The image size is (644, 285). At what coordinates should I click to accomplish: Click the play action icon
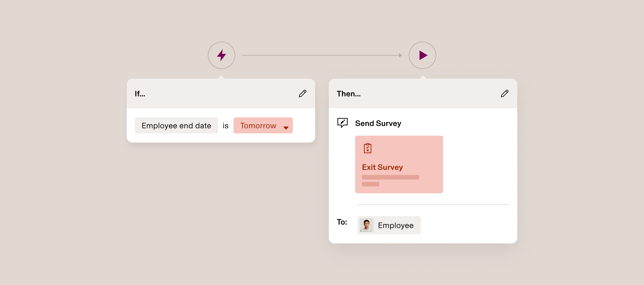coord(422,55)
